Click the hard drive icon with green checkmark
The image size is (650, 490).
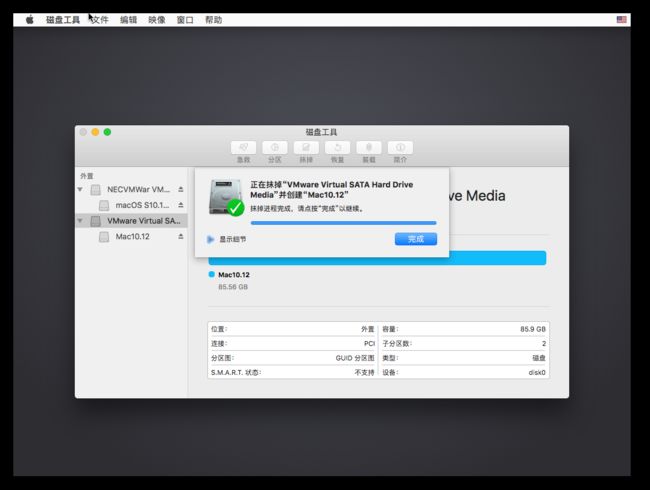226,197
